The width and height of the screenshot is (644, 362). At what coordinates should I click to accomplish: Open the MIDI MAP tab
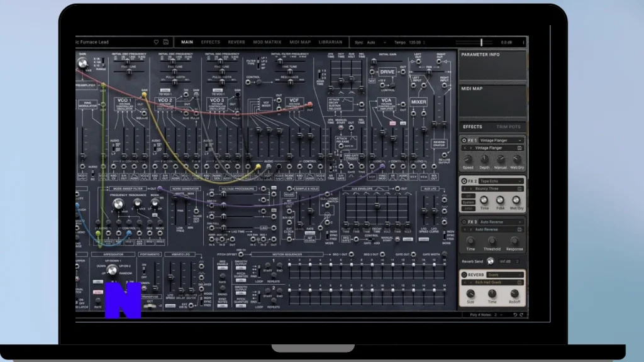(x=300, y=42)
